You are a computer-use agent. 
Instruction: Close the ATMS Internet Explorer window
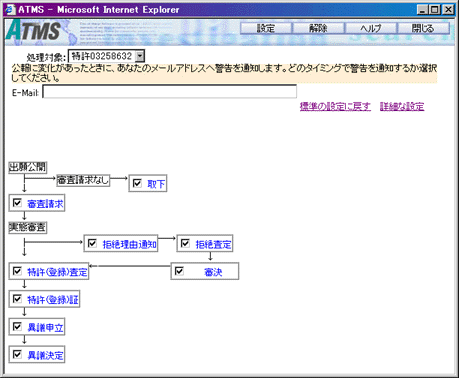448,10
